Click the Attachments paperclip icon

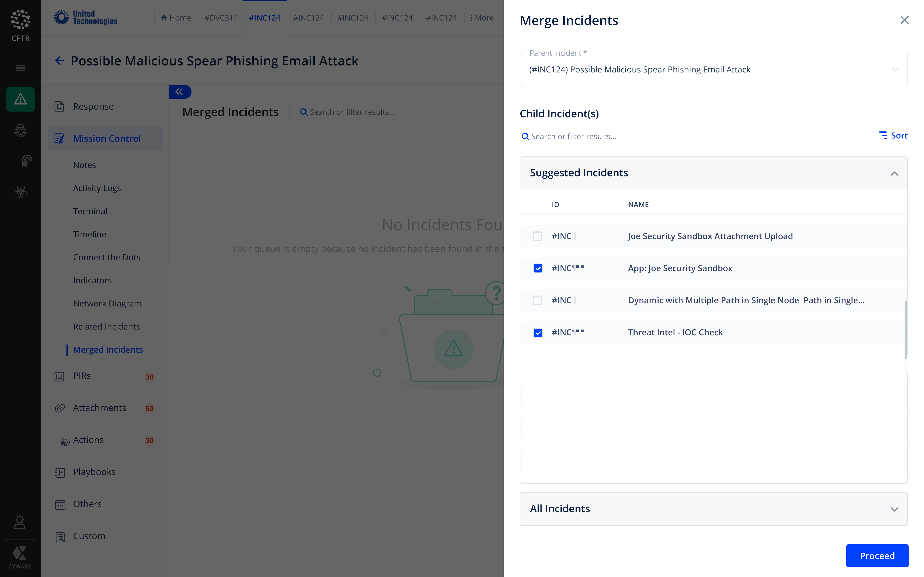60,408
